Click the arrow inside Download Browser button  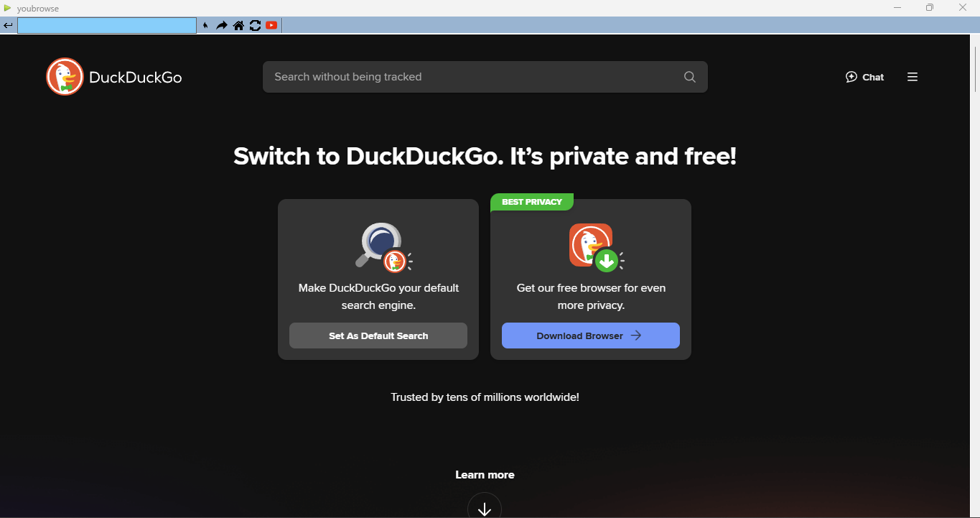click(x=635, y=336)
